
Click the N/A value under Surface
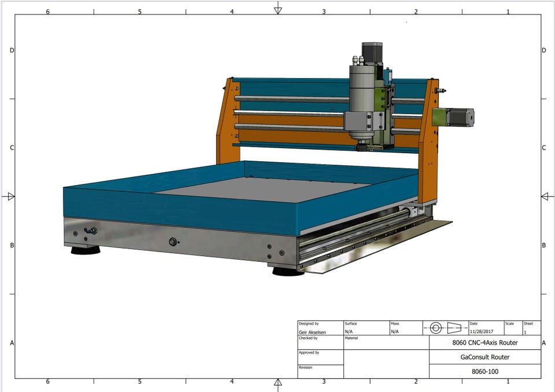pos(349,332)
